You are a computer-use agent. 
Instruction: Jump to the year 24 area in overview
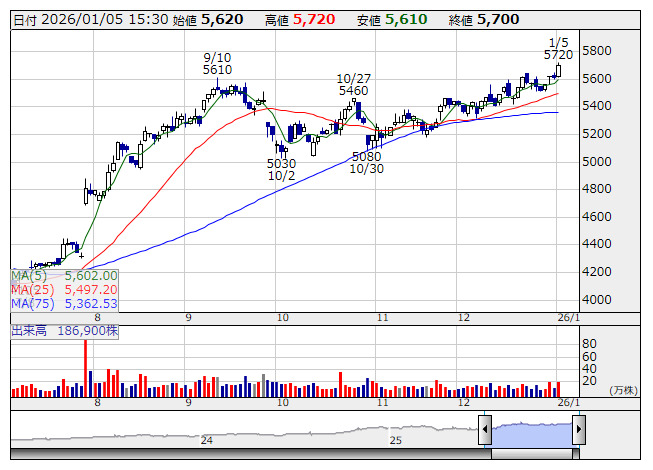point(207,439)
